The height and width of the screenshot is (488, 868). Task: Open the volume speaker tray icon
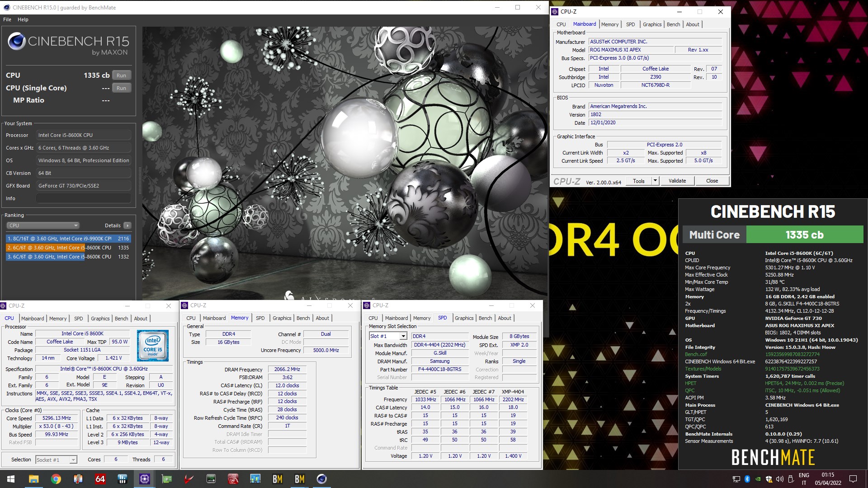(780, 479)
